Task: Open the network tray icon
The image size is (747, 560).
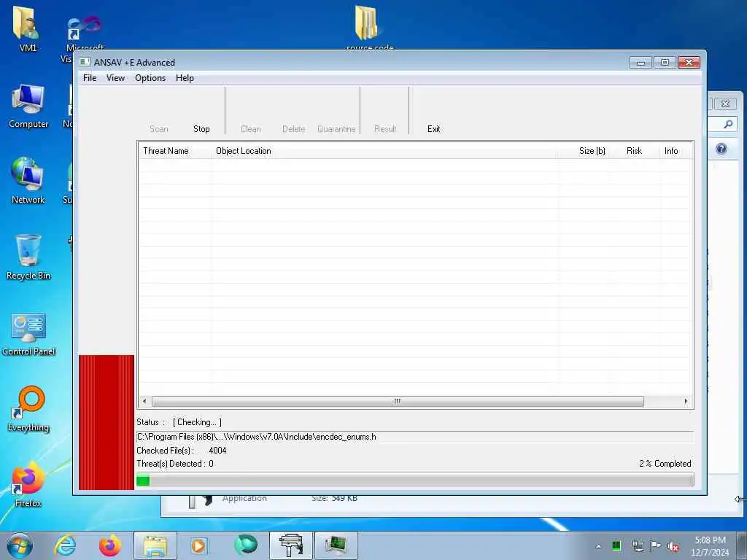Action: tap(638, 546)
